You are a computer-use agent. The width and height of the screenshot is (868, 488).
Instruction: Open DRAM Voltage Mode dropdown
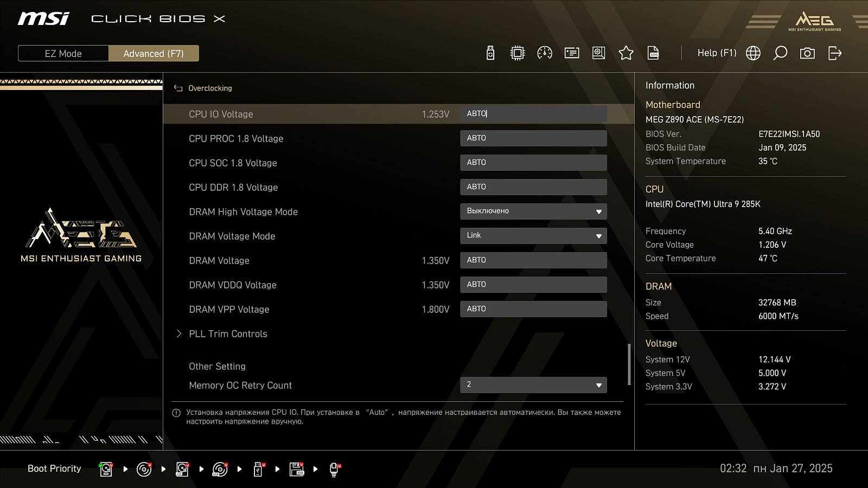533,236
